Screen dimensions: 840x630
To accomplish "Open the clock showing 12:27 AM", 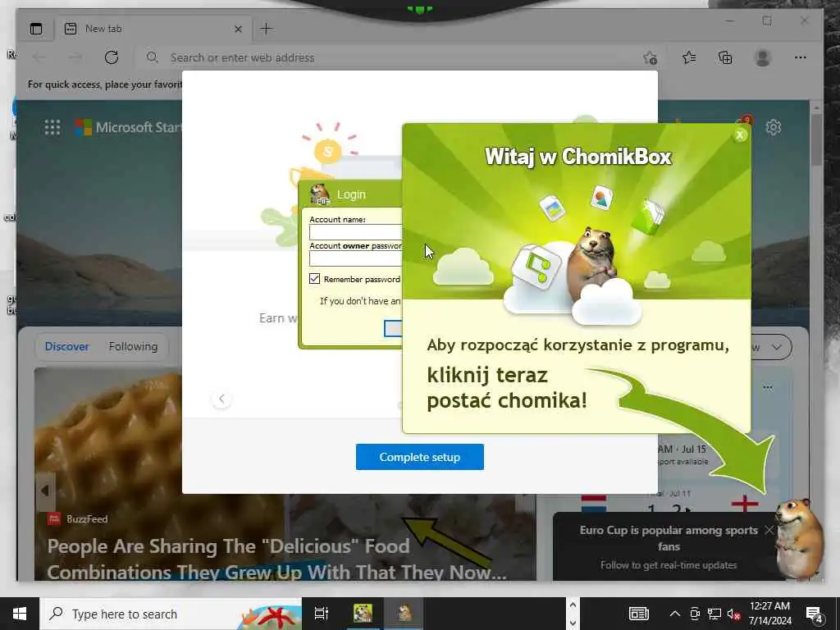I will (769, 614).
